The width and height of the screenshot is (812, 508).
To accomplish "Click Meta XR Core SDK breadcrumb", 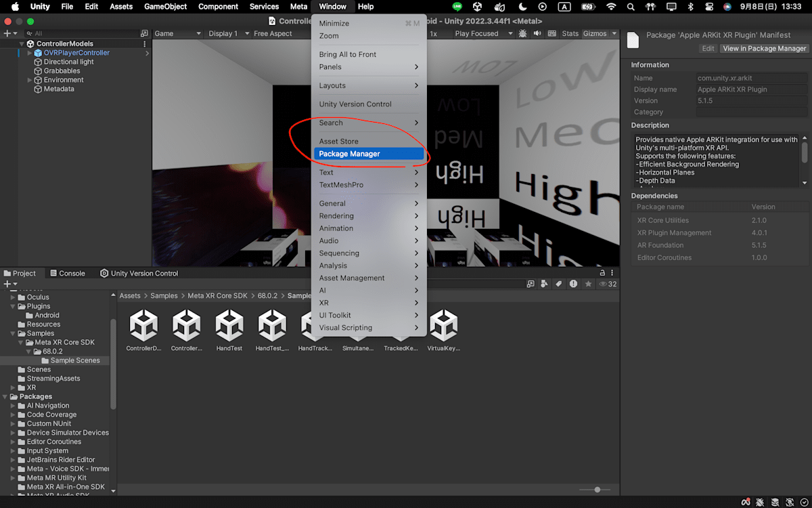I will click(x=219, y=296).
